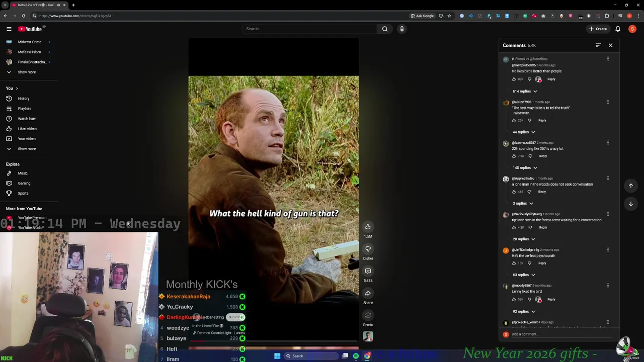The image size is (644, 362).
Task: Open Mufassil Islam channel subscription
Action: 29,52
